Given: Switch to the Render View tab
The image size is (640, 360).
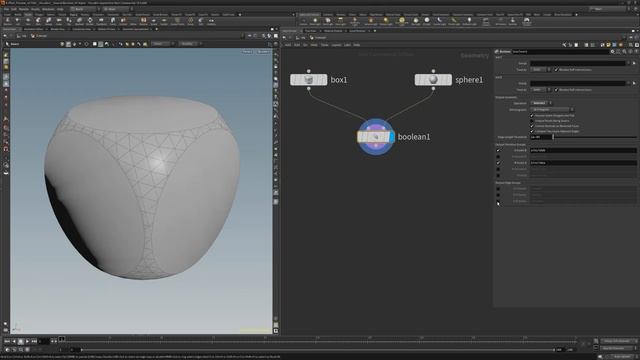Looking at the screenshot, I should (58, 29).
